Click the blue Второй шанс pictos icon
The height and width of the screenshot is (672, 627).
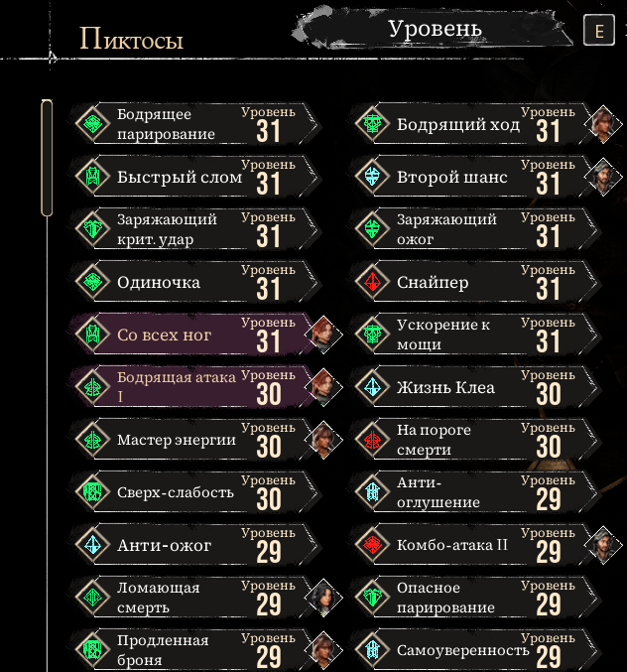372,177
